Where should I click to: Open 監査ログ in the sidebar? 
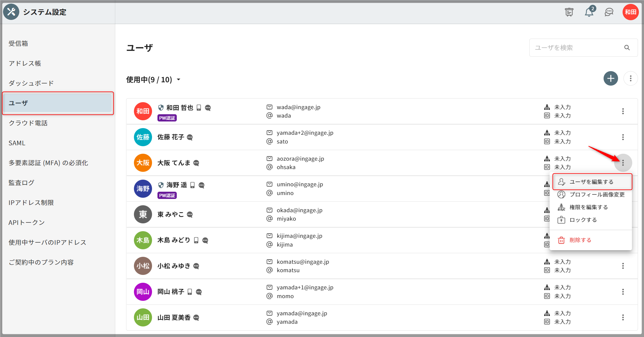pyautogui.click(x=21, y=183)
